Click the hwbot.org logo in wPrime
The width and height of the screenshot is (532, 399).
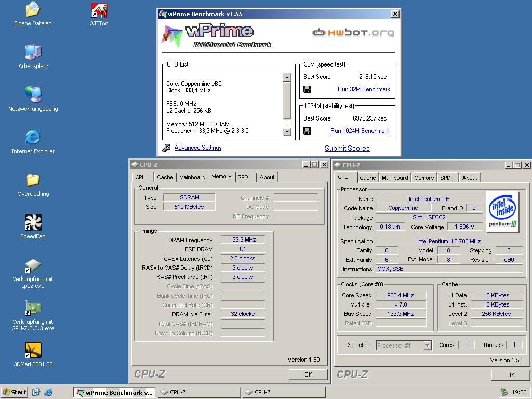[353, 33]
